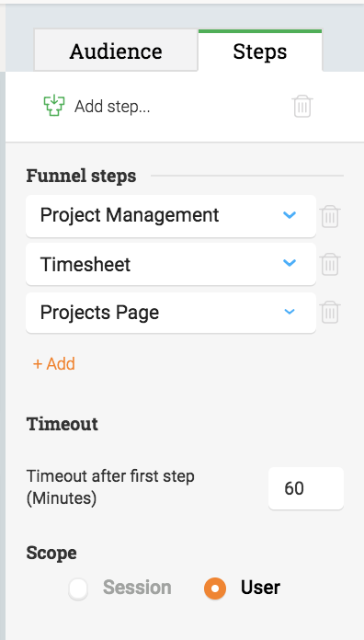Select the Session scope radio button
Image resolution: width=364 pixels, height=640 pixels.
(78, 589)
